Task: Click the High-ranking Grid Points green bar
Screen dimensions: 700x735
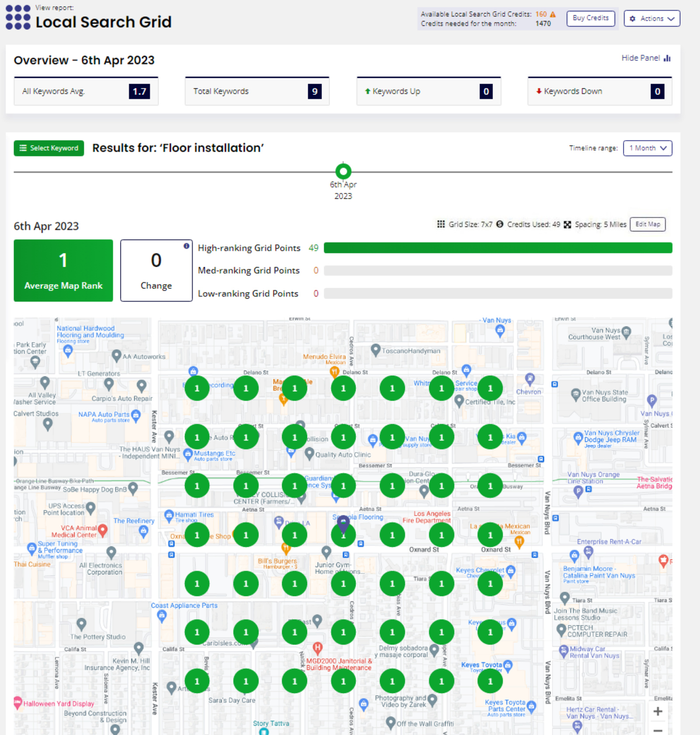Action: click(x=497, y=248)
